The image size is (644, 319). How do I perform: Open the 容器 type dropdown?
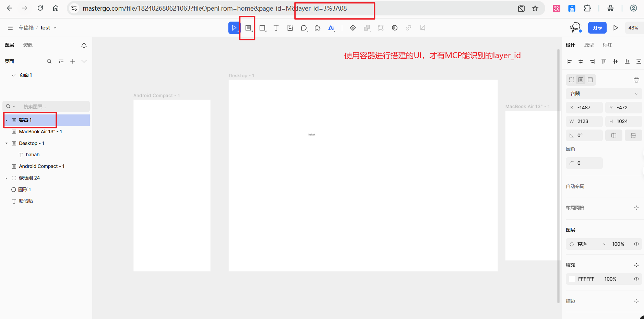point(604,94)
